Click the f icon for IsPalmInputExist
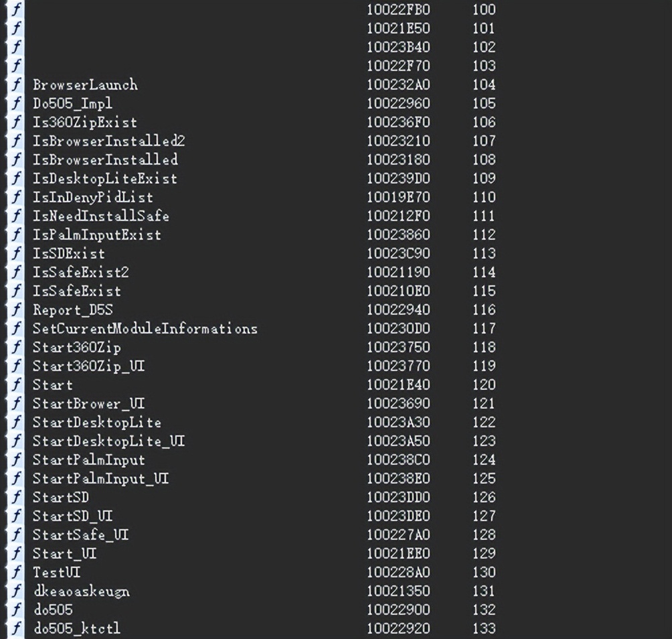This screenshot has width=672, height=639. coord(16,234)
